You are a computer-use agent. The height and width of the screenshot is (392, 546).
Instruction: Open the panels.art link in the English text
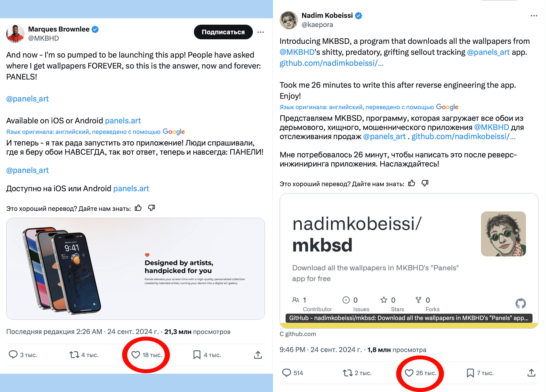click(123, 120)
